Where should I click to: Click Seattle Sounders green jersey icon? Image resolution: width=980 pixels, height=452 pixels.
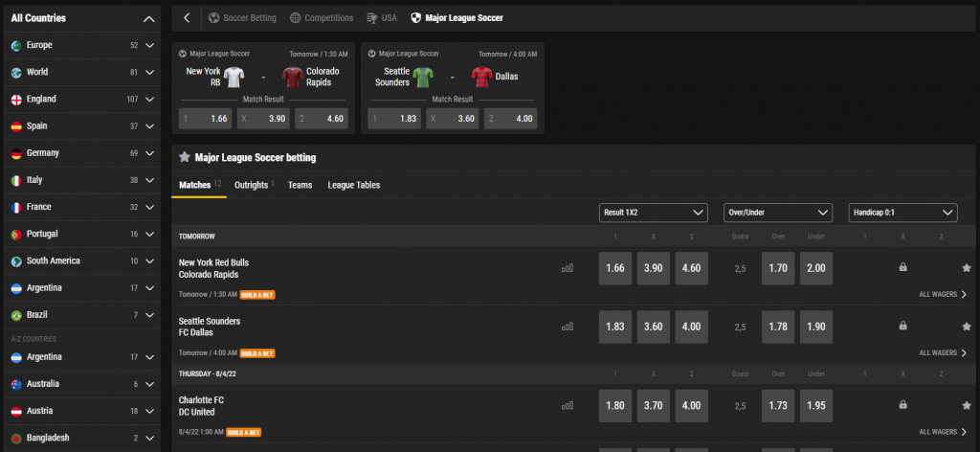(x=423, y=77)
